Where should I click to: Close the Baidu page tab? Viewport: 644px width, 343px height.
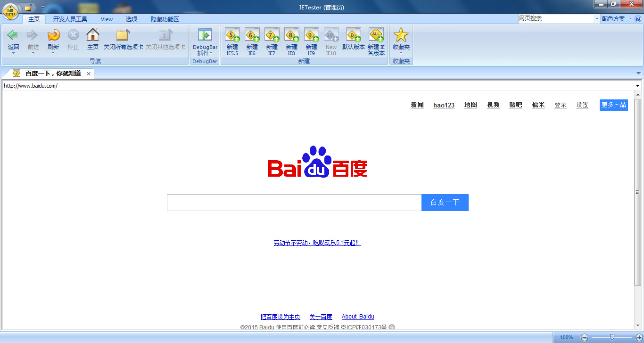point(89,73)
